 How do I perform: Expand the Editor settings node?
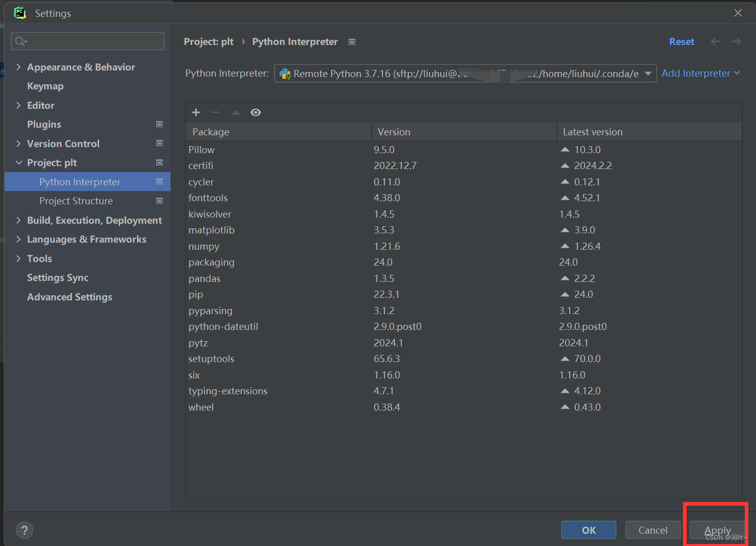pyautogui.click(x=18, y=105)
